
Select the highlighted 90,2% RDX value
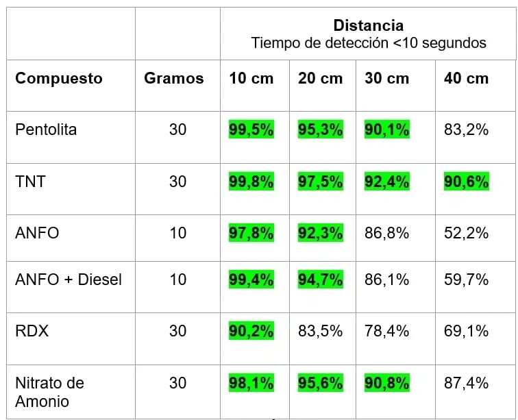coord(251,331)
